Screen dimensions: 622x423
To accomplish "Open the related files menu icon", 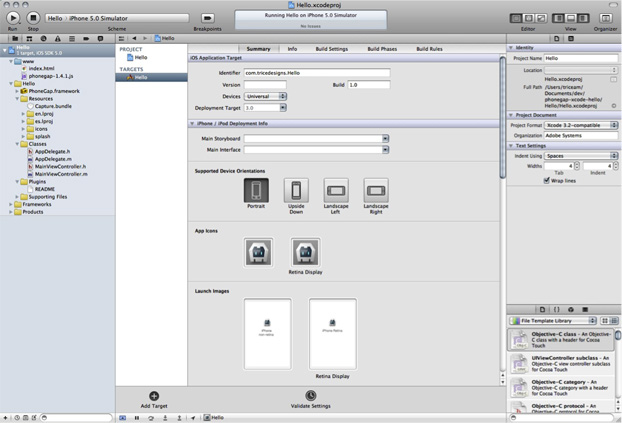I will pyautogui.click(x=121, y=38).
